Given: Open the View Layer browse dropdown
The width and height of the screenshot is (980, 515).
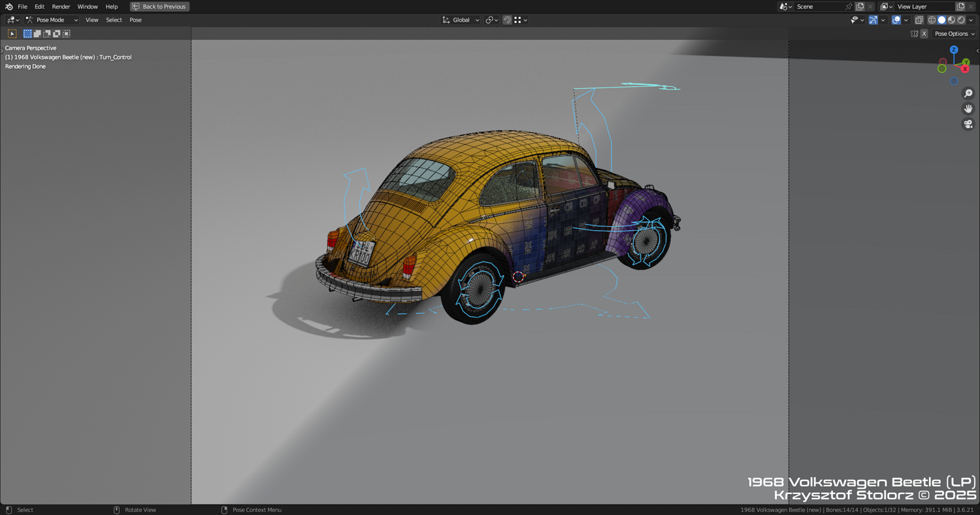Looking at the screenshot, I should coord(887,7).
